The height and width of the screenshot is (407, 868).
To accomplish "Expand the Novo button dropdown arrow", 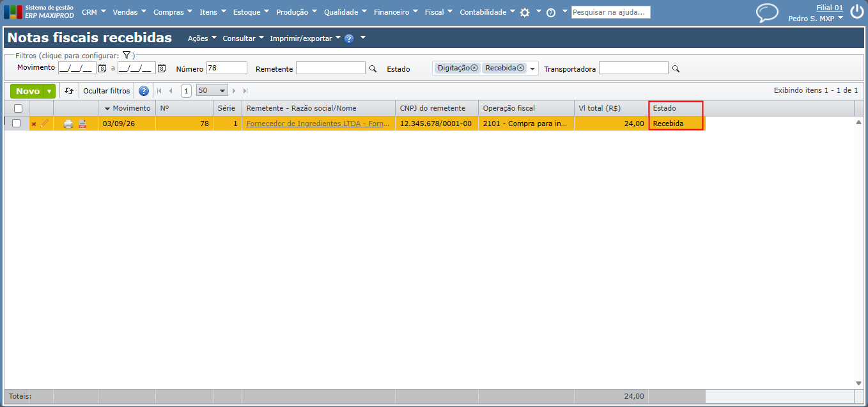I will pos(49,92).
